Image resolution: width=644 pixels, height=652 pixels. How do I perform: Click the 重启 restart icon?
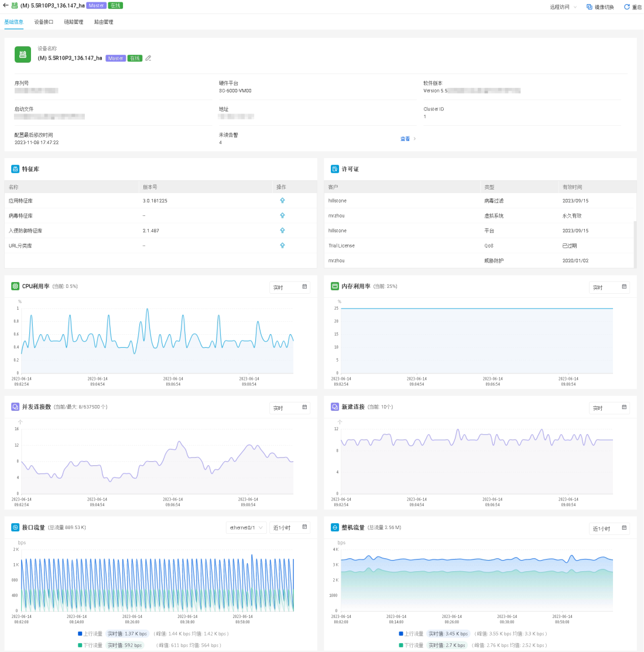pyautogui.click(x=626, y=7)
